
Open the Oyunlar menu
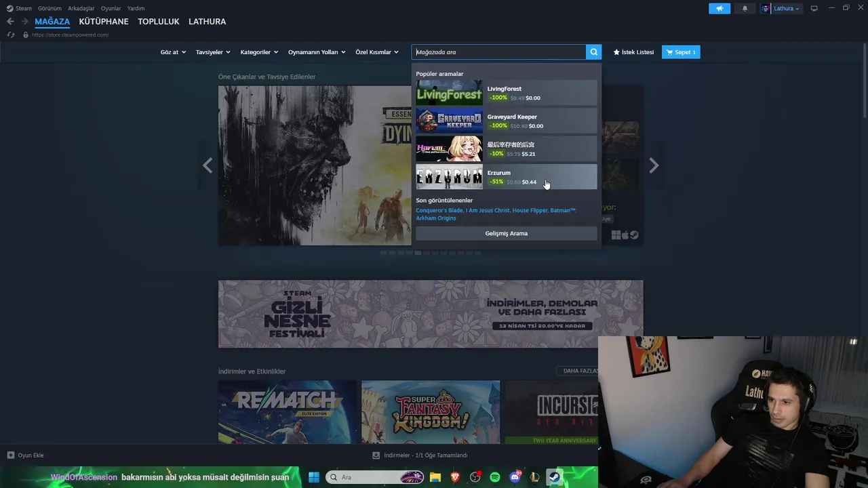(x=111, y=8)
